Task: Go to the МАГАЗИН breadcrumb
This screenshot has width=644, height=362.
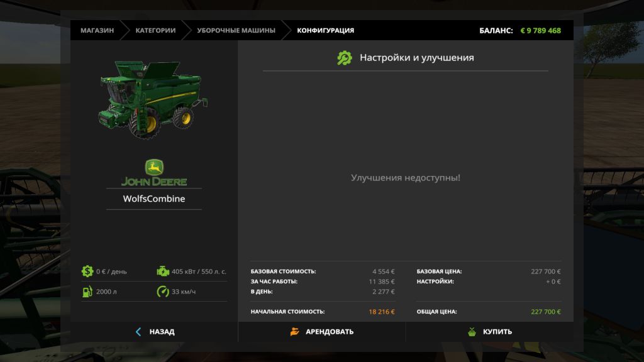Action: (x=97, y=30)
